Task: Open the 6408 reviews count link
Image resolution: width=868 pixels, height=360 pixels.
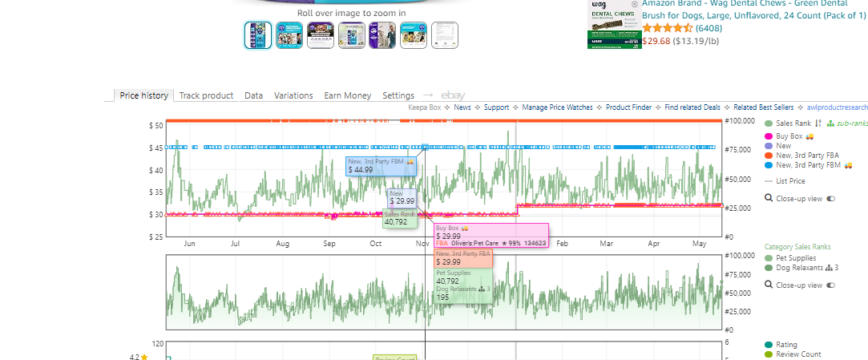Action: (x=709, y=28)
